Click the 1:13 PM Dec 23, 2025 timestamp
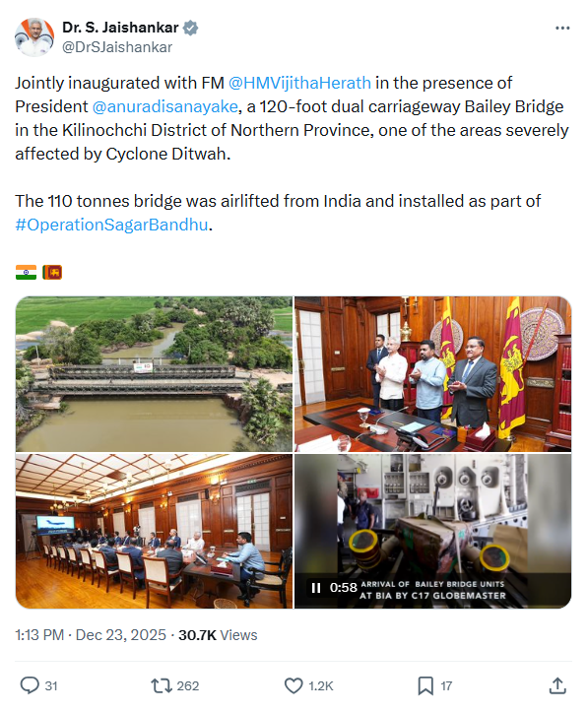588x712 pixels. [x=91, y=635]
